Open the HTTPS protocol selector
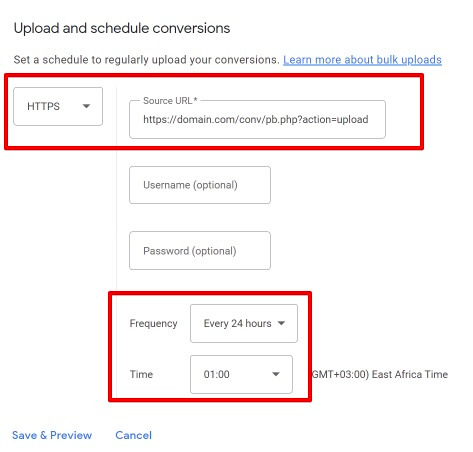 pos(58,106)
